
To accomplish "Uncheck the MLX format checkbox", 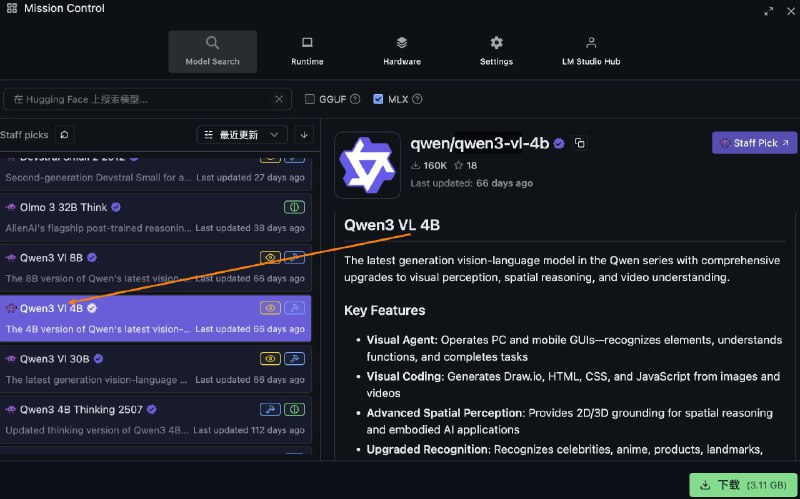I will tap(378, 99).
